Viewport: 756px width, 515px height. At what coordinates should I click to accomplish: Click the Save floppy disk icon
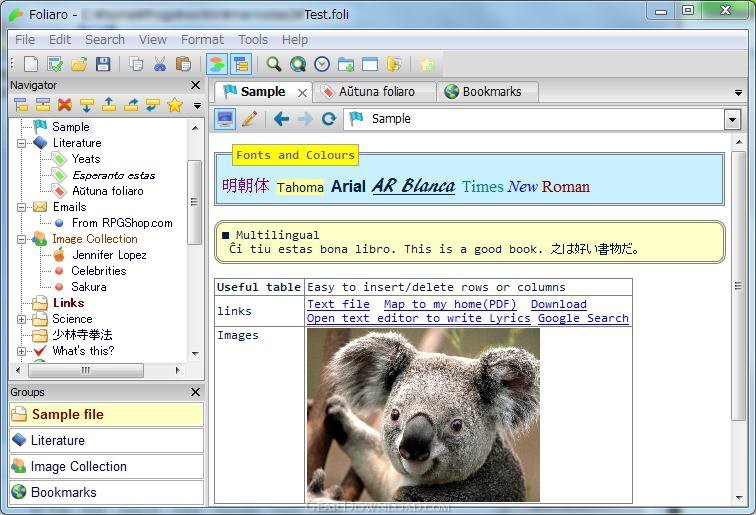click(101, 65)
